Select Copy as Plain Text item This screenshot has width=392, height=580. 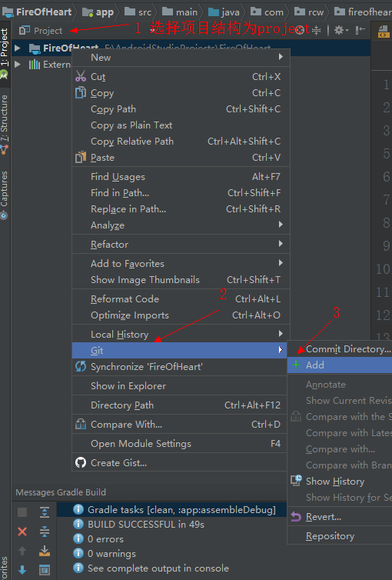pyautogui.click(x=181, y=125)
